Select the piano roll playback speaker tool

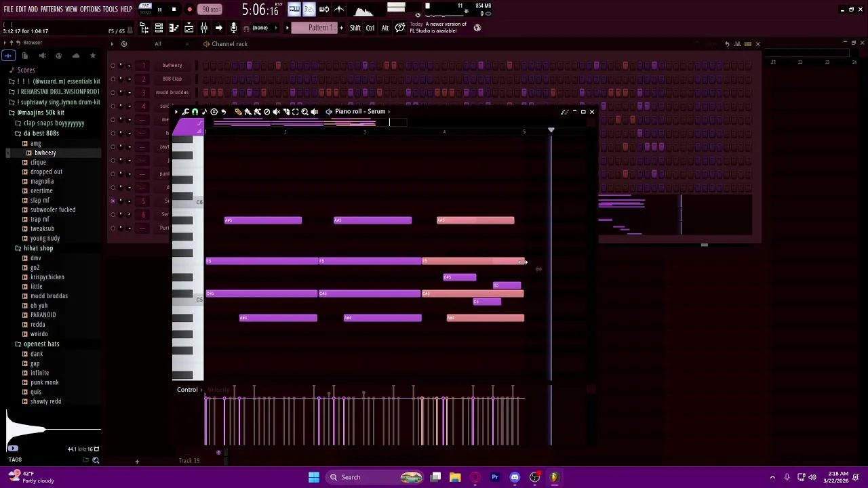pyautogui.click(x=314, y=112)
